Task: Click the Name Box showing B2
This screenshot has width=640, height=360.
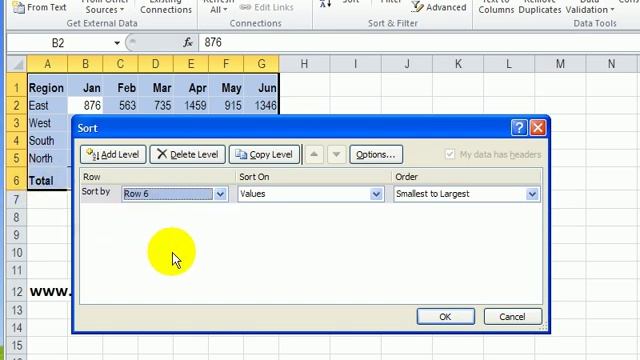Action: click(58, 43)
